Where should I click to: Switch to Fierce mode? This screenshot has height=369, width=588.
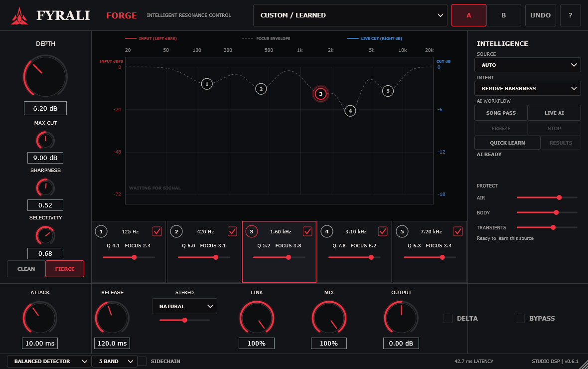tap(65, 269)
